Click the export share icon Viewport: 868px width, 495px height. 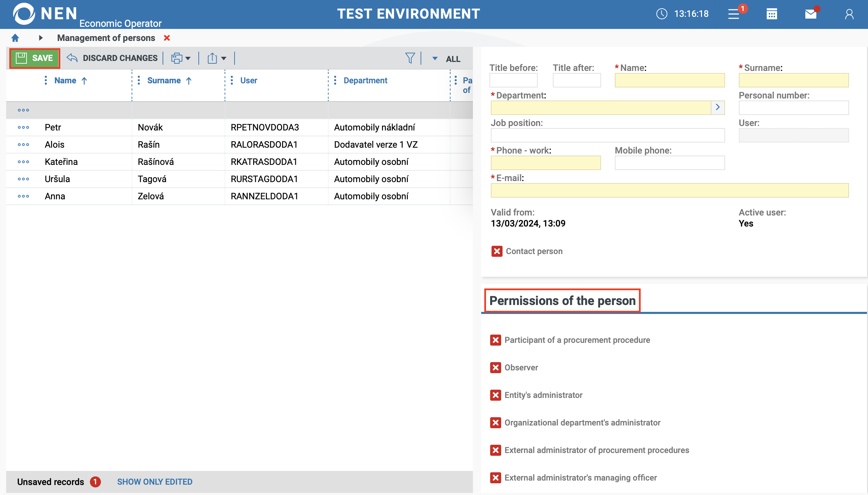[213, 58]
